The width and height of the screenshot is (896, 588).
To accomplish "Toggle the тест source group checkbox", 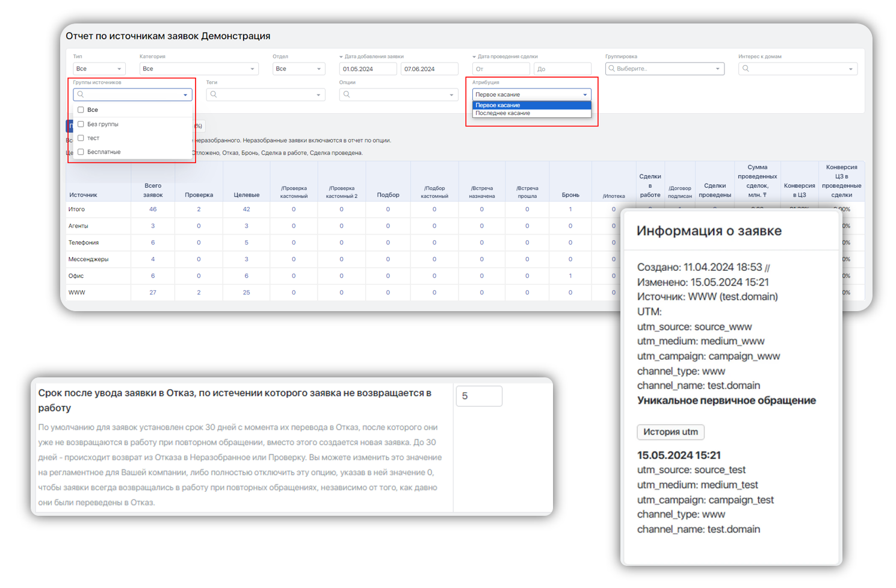I will tap(81, 138).
